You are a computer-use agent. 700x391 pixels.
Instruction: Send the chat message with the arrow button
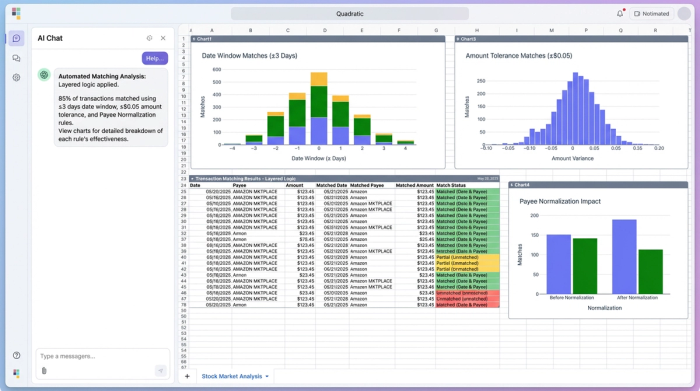click(161, 370)
